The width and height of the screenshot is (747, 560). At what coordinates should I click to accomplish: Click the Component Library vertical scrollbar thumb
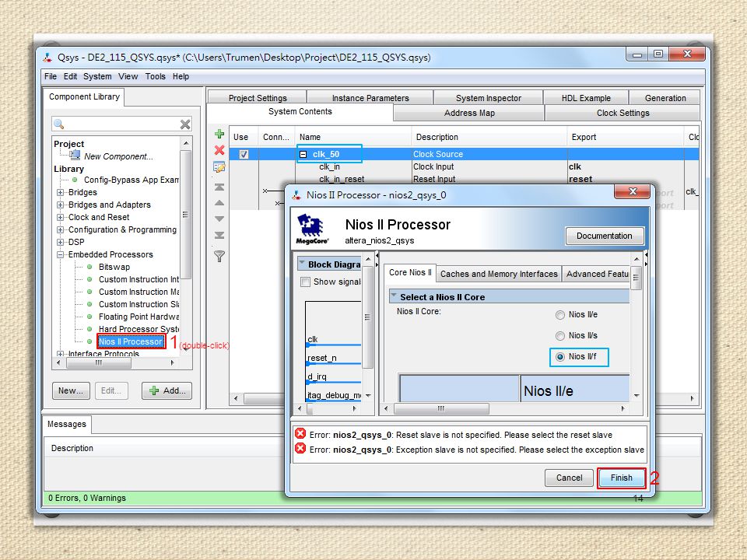pos(186,215)
